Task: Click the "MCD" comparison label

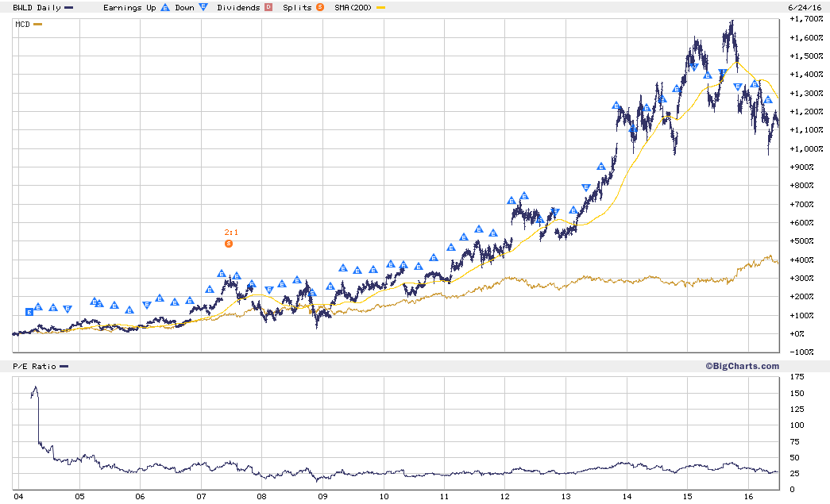Action: point(22,25)
